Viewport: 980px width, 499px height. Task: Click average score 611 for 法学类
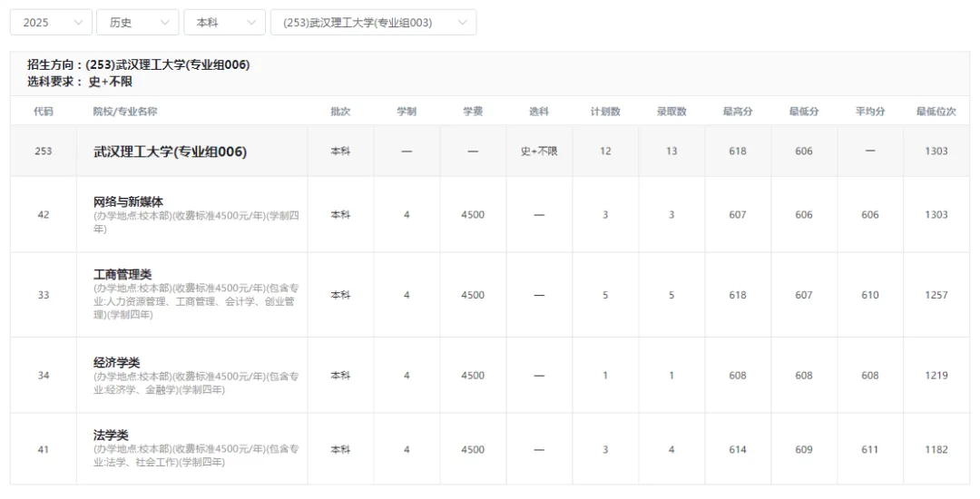(x=870, y=449)
